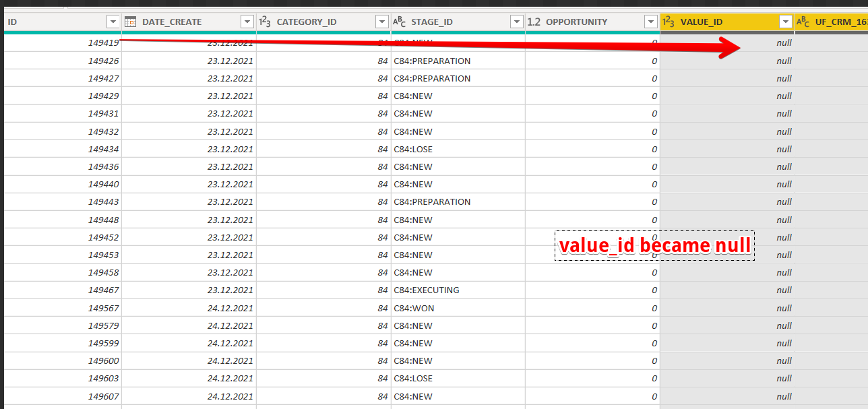Screen dimensions: 868x409
Task: Click VALUE_ID null in row 149607
Action: 784,396
